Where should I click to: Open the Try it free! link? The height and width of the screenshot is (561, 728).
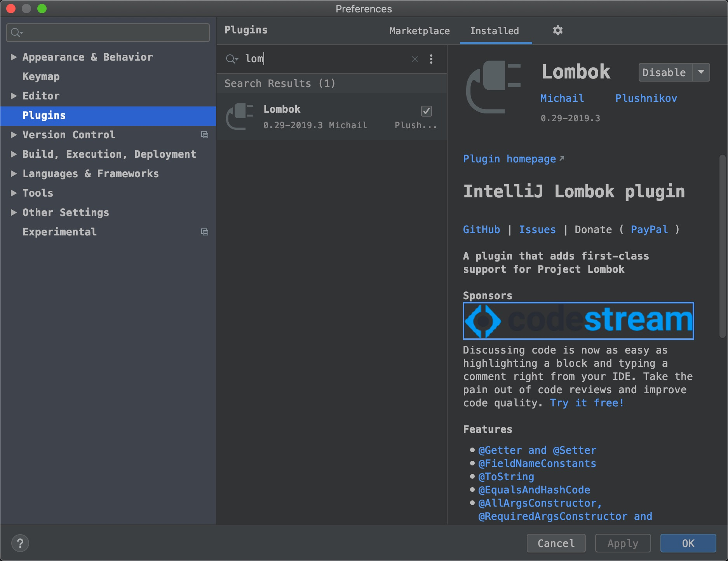[x=587, y=403]
